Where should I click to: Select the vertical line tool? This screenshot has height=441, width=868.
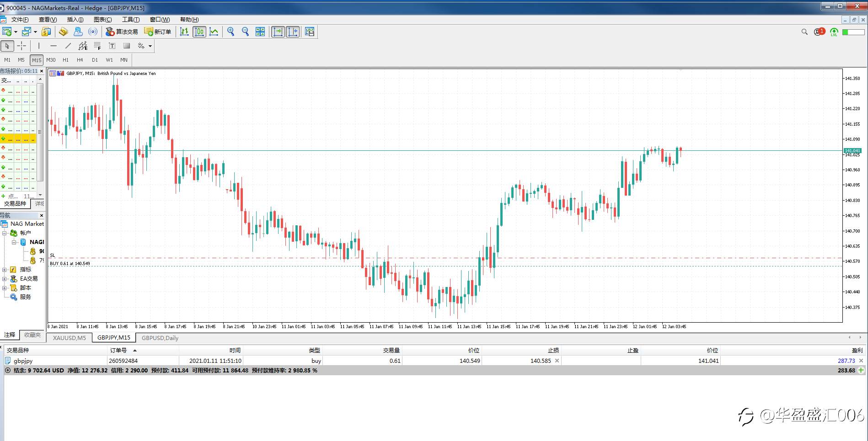tap(39, 46)
